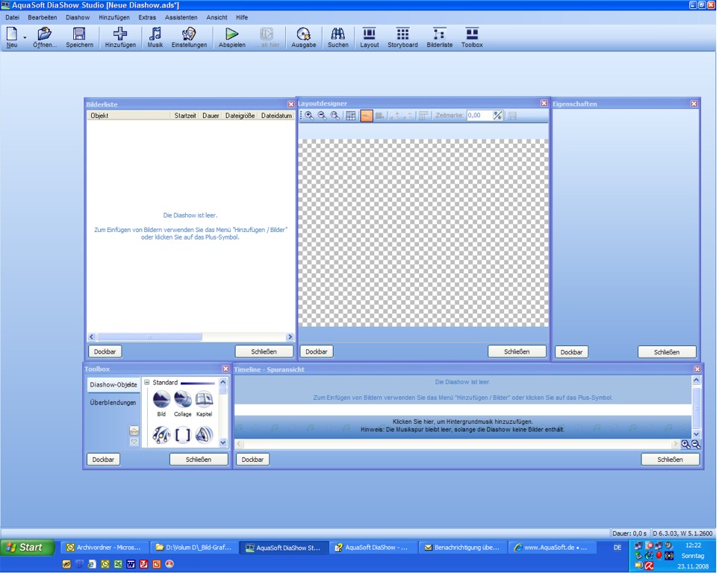Toggle the orange highlighted Layoutdesigner mode button

coord(367,116)
